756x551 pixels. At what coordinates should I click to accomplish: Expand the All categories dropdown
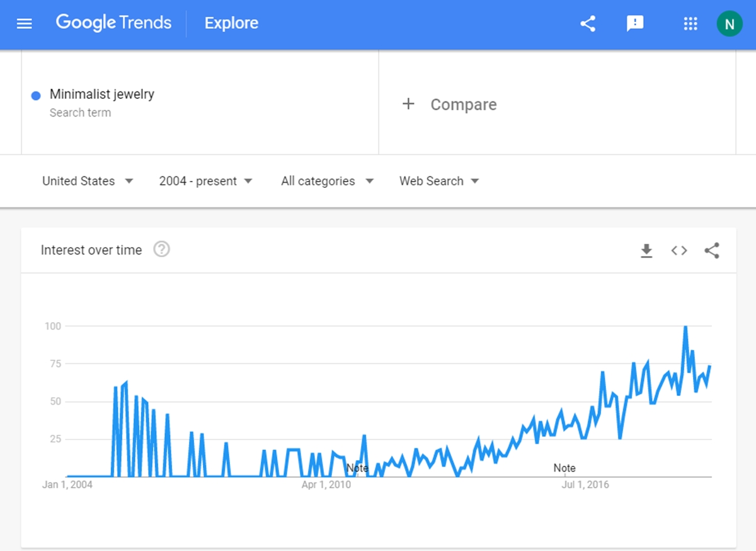327,181
